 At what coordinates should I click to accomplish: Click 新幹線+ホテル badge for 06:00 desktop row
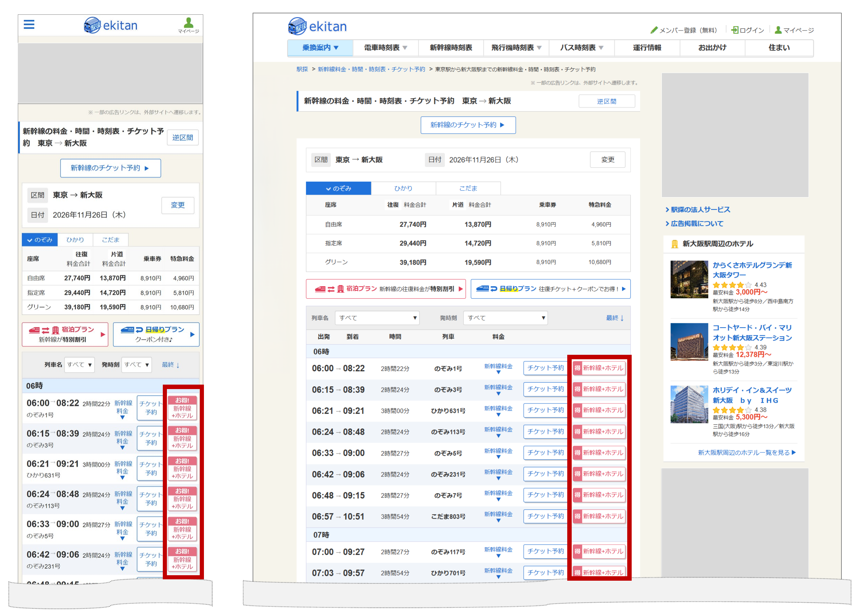pos(599,368)
